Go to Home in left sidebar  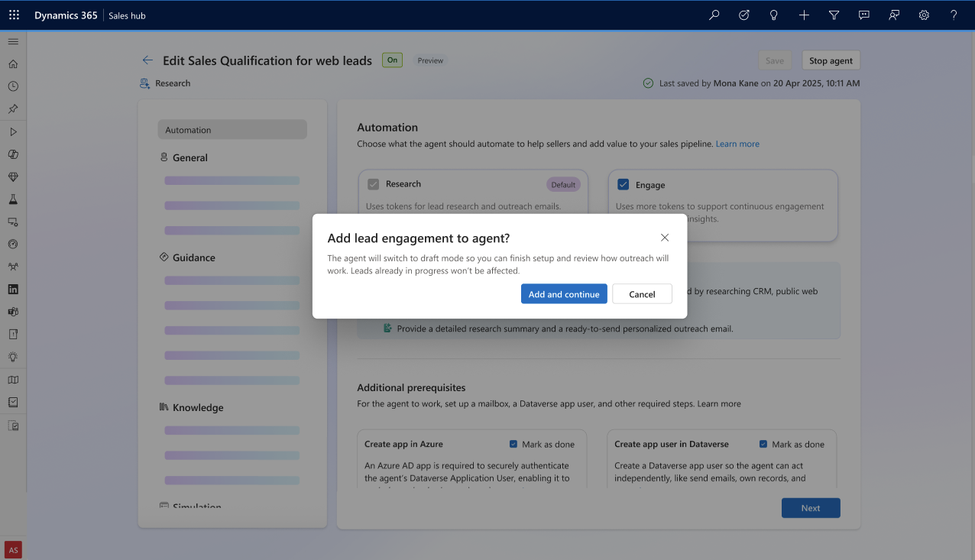click(x=13, y=64)
